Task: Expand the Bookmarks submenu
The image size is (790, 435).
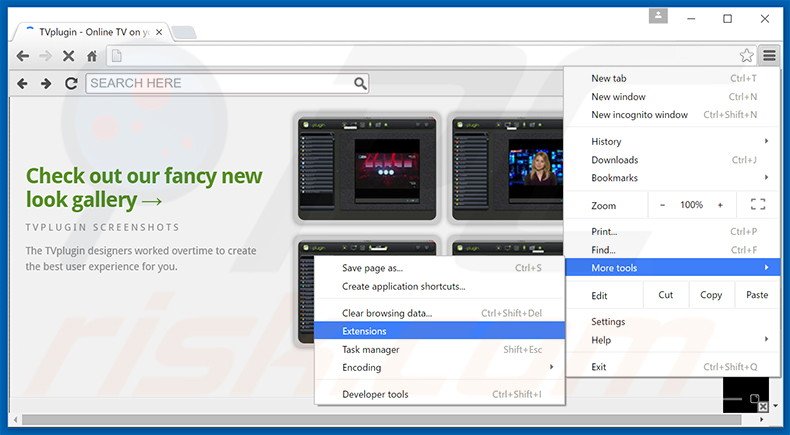Action: [674, 178]
